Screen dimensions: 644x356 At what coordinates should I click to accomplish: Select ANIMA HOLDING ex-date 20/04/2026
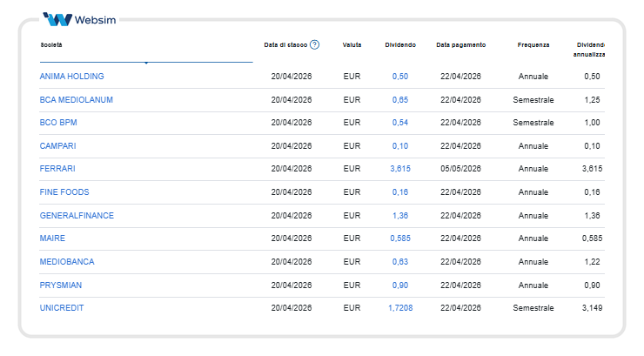coord(292,77)
